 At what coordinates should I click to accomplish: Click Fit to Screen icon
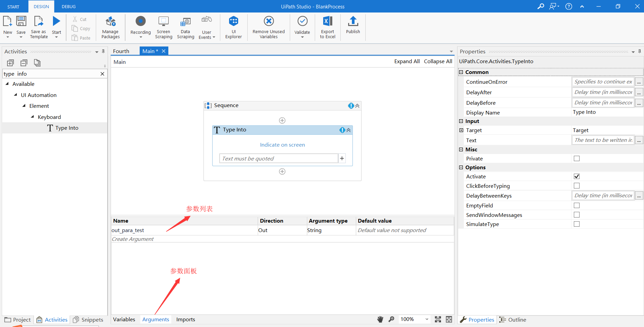[x=438, y=319]
